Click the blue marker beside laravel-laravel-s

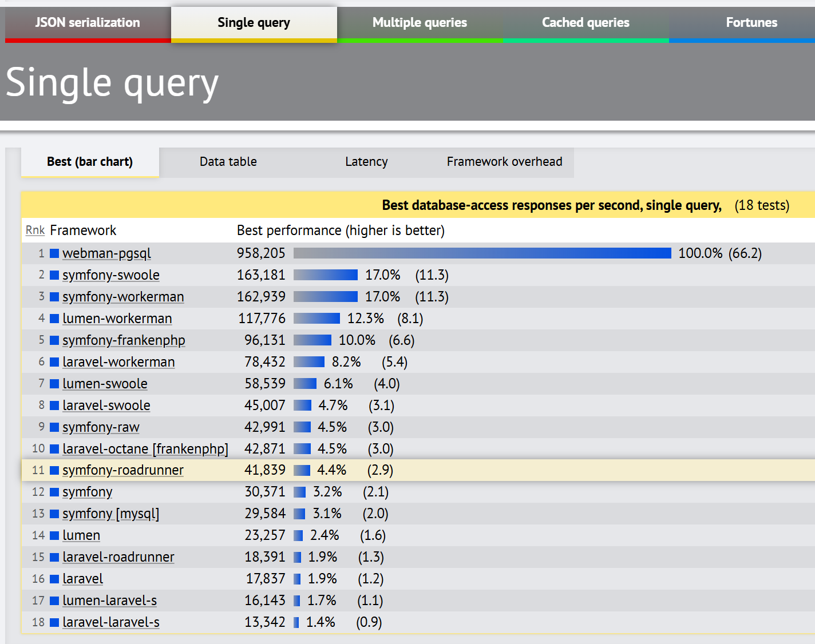pos(54,622)
